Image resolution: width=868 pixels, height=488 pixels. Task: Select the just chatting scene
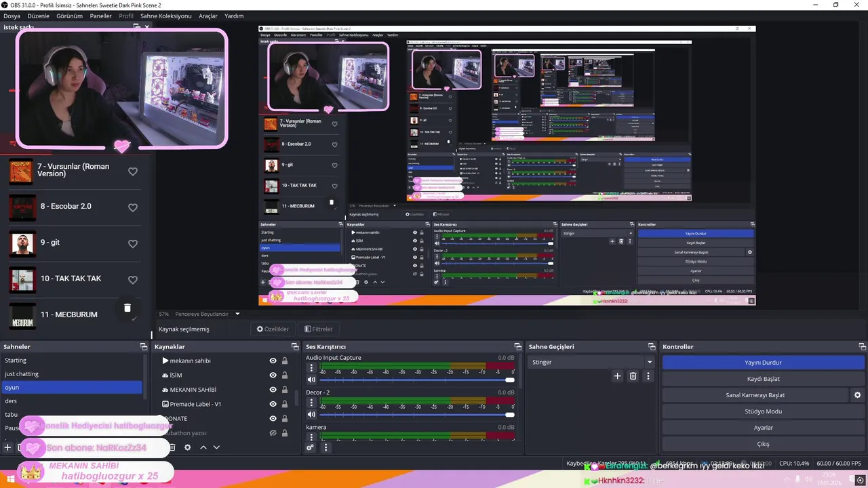click(x=72, y=373)
